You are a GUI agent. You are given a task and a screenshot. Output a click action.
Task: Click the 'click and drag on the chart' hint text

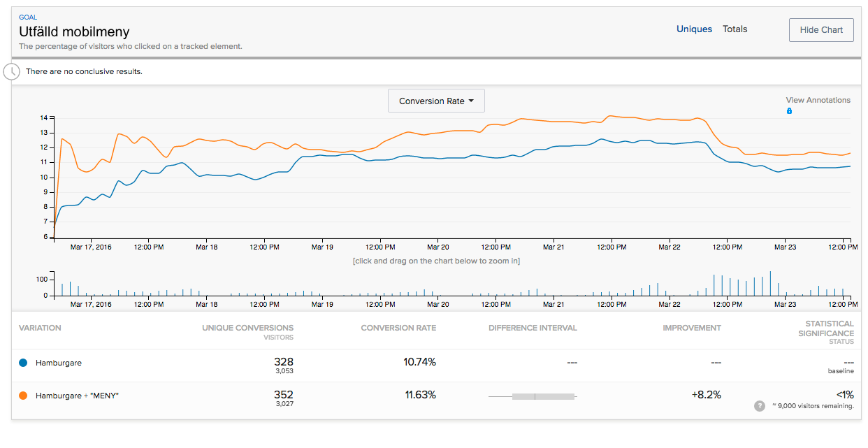click(436, 261)
